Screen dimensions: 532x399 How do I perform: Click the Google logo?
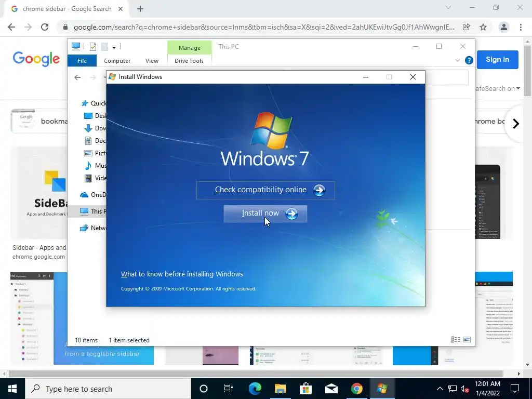[x=36, y=59]
